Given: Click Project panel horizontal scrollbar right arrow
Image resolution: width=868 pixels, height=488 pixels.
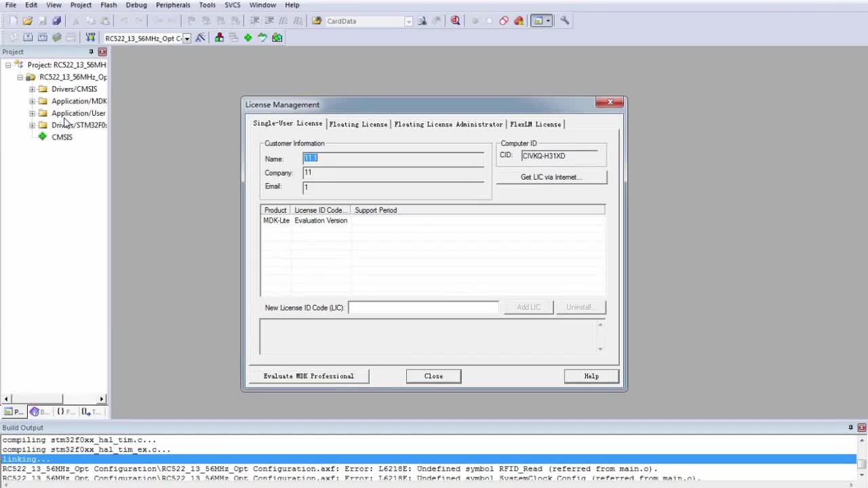Looking at the screenshot, I should click(x=102, y=399).
